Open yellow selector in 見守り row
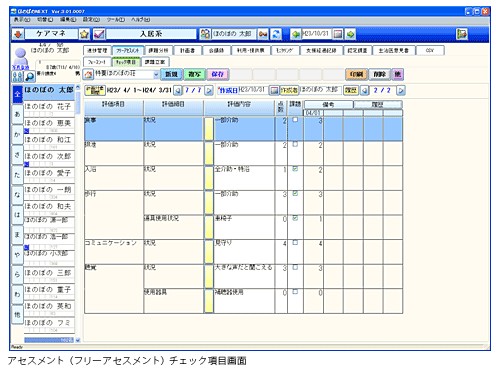Image resolution: width=500 pixels, height=369 pixels. click(x=209, y=252)
